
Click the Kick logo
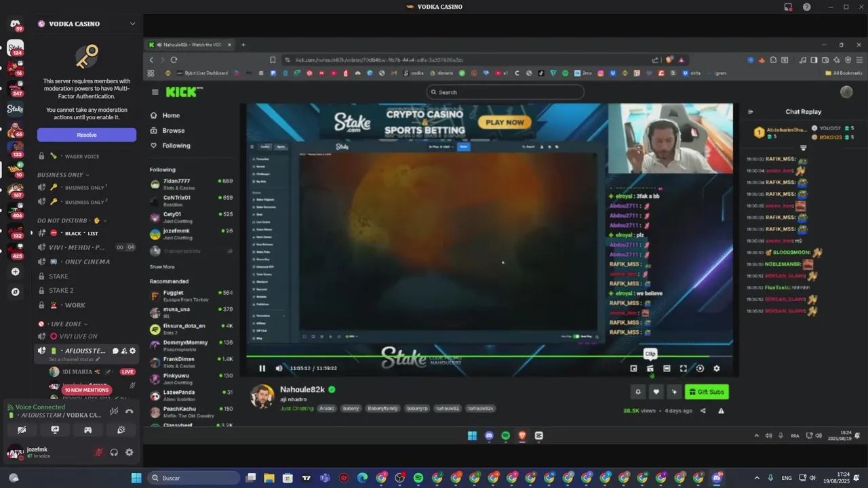click(184, 91)
